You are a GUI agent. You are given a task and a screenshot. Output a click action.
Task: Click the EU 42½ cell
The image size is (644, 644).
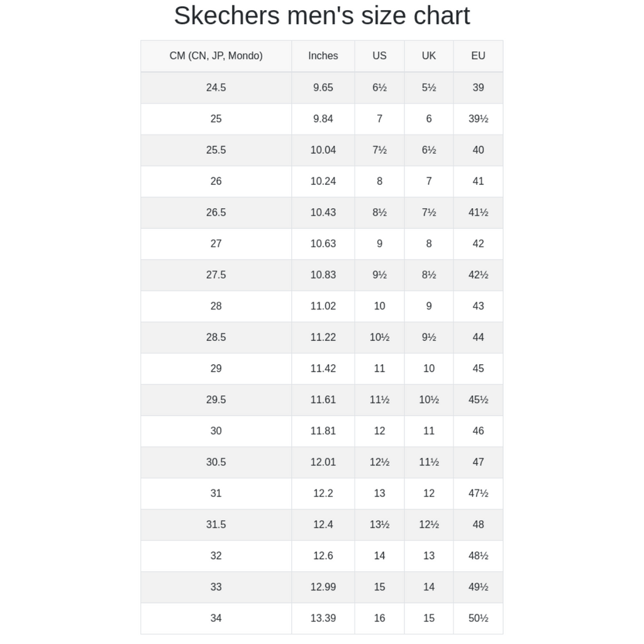click(x=478, y=275)
